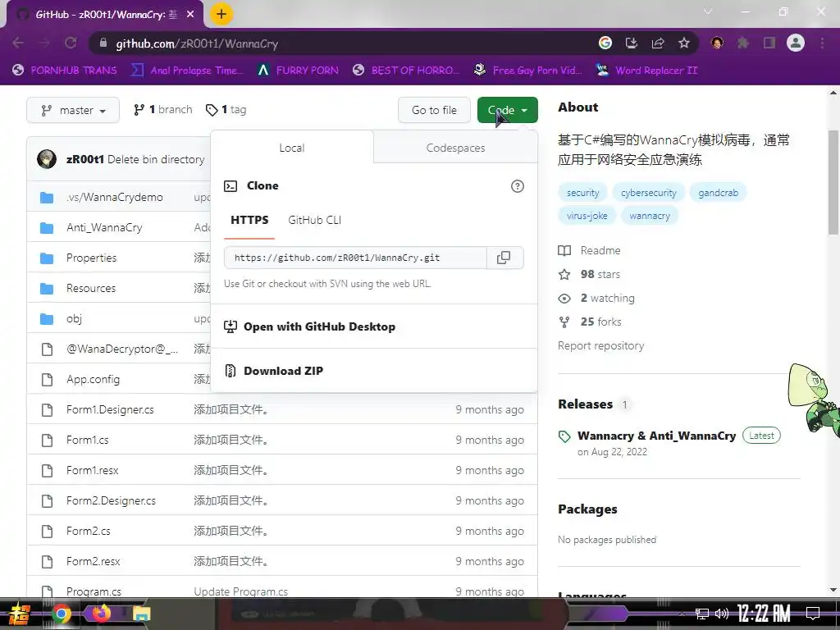Click the HTTPS clone URL field

[x=355, y=258]
